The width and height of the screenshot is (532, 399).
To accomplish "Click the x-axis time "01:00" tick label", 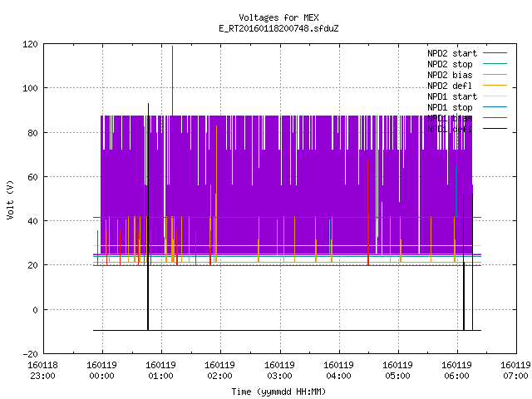I will [160, 376].
